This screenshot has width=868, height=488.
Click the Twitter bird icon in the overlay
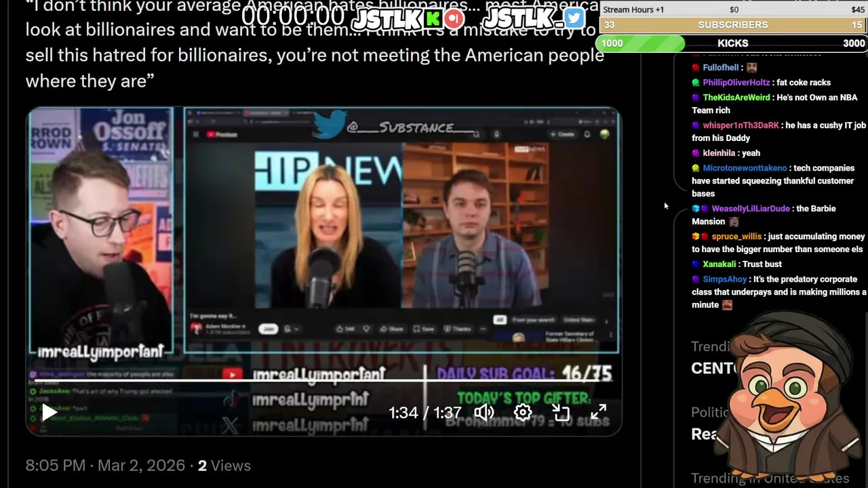[x=574, y=18]
